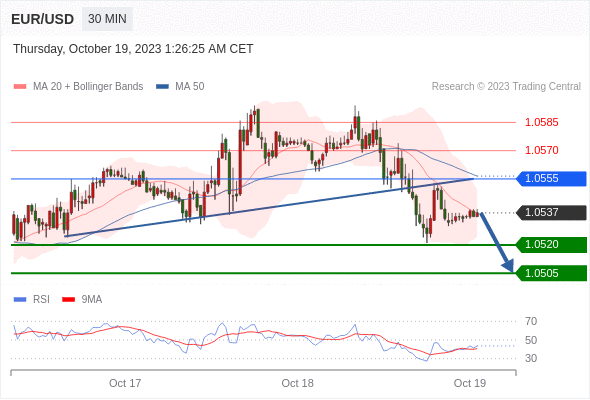Click the 9MA legend label

(x=92, y=299)
